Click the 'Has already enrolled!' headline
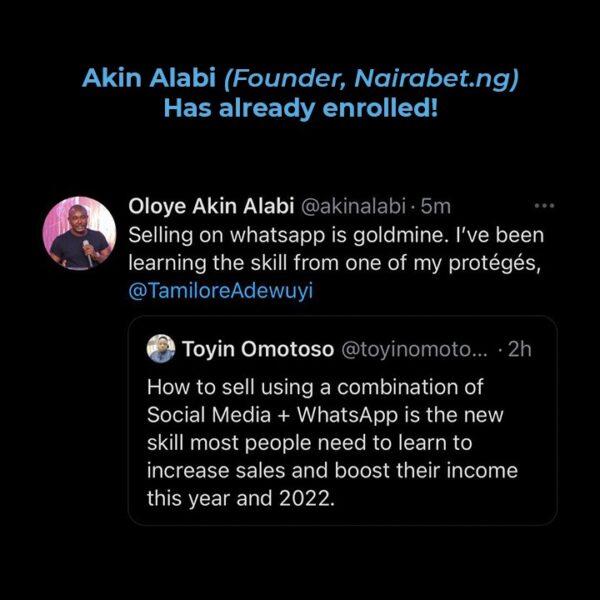 300,109
